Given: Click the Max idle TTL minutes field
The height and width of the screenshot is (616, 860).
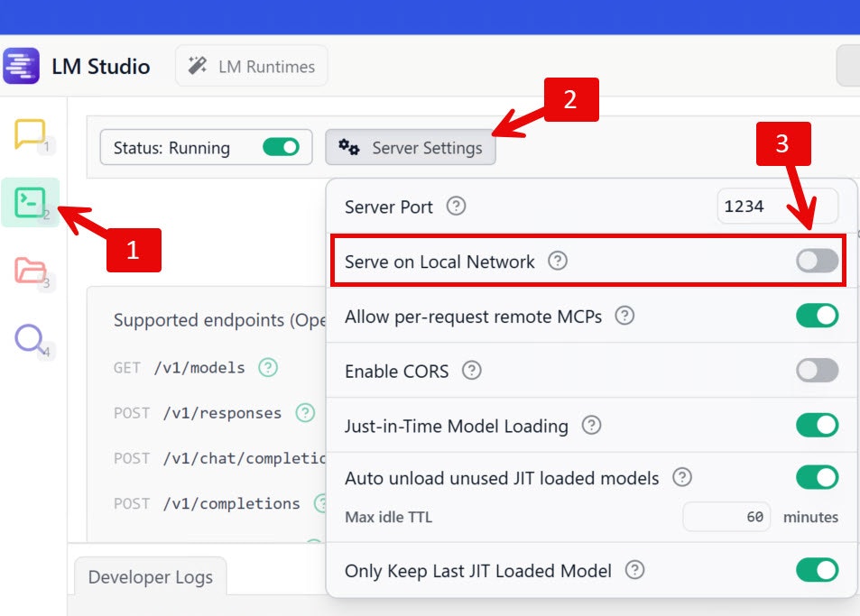Looking at the screenshot, I should pyautogui.click(x=726, y=517).
